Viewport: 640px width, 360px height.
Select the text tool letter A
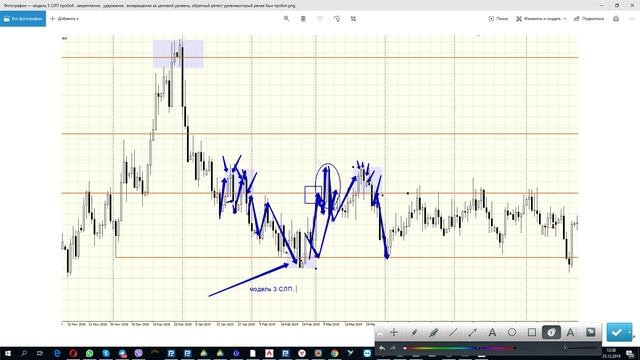click(492, 333)
